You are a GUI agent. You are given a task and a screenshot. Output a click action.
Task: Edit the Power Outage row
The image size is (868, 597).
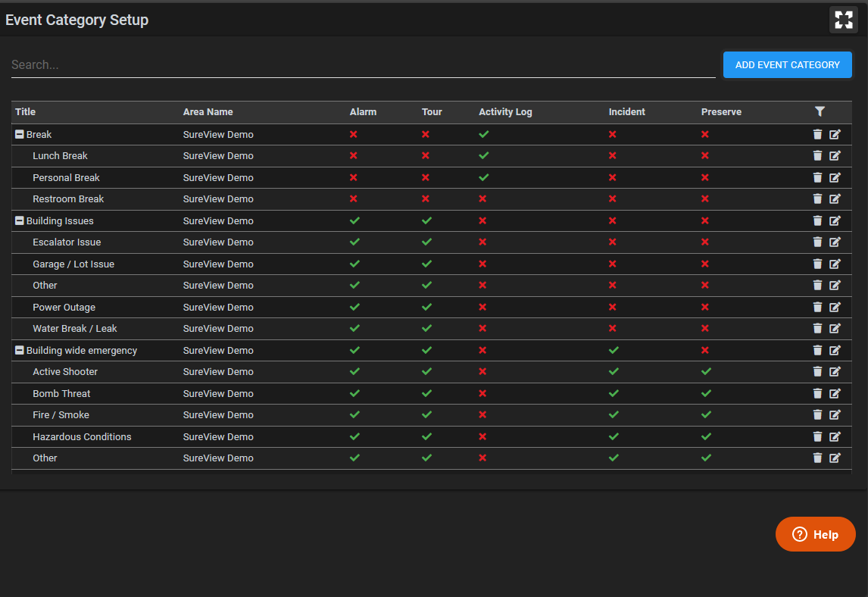[x=835, y=307]
